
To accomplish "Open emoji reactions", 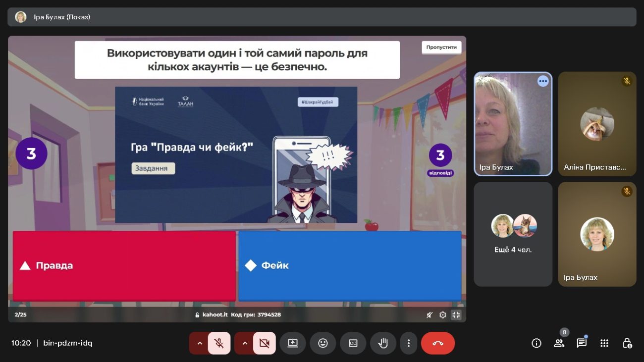I will [x=322, y=343].
